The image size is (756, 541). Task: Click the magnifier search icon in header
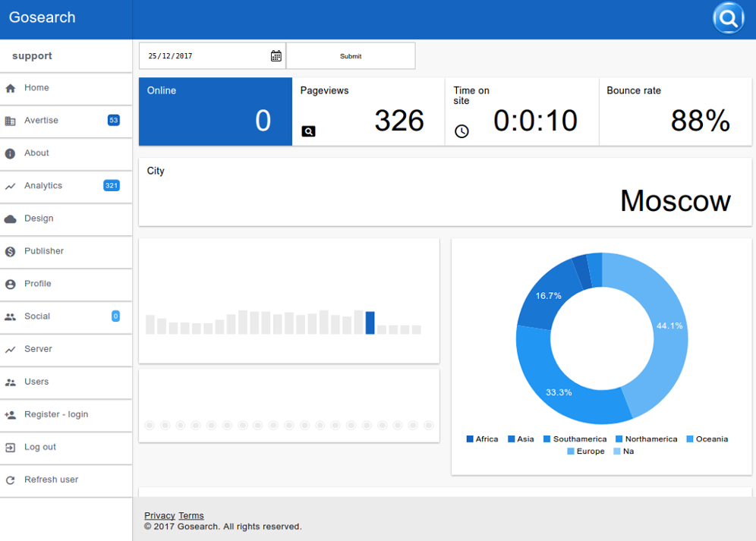(728, 19)
